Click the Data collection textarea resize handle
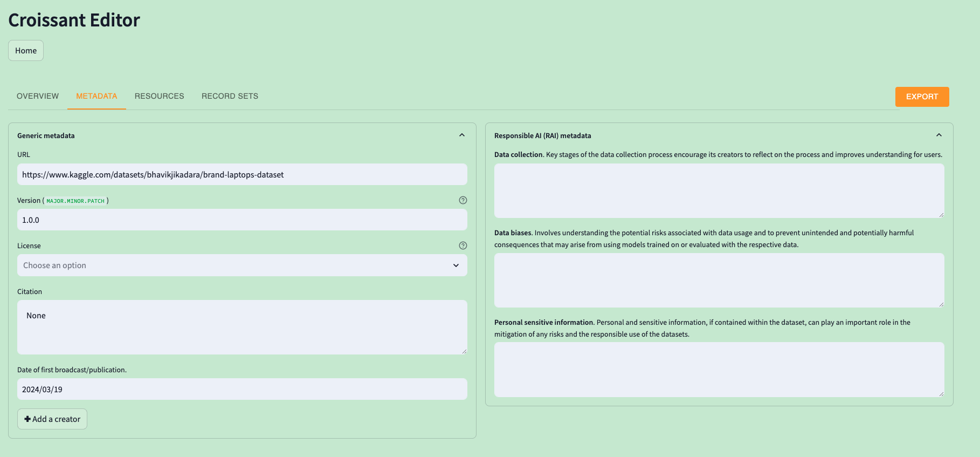Image resolution: width=980 pixels, height=457 pixels. click(x=941, y=215)
